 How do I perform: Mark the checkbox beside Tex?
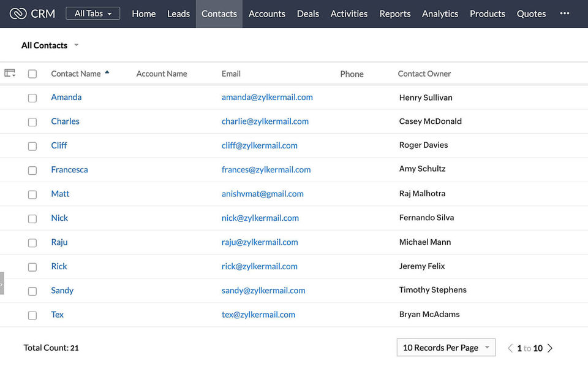coord(32,315)
